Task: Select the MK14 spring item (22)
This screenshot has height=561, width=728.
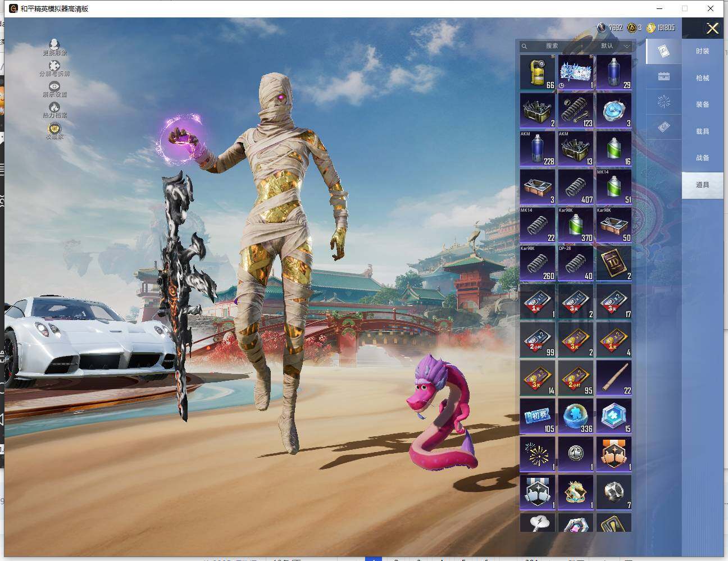Action: [x=538, y=225]
